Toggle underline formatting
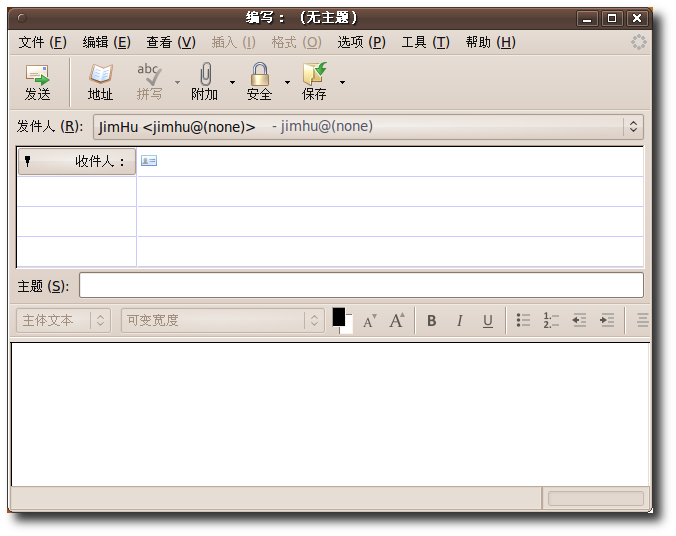This screenshot has height=536, width=676. pos(488,321)
